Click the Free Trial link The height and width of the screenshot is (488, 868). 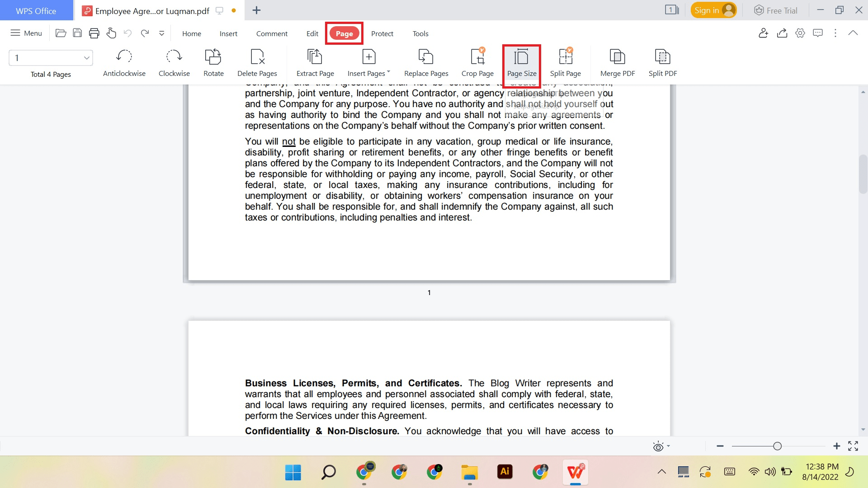[776, 10]
